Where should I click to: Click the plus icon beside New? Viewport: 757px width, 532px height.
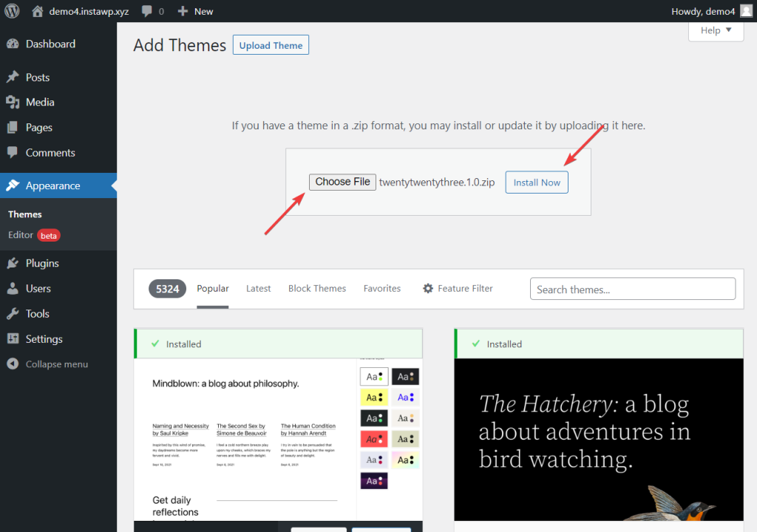pyautogui.click(x=183, y=11)
